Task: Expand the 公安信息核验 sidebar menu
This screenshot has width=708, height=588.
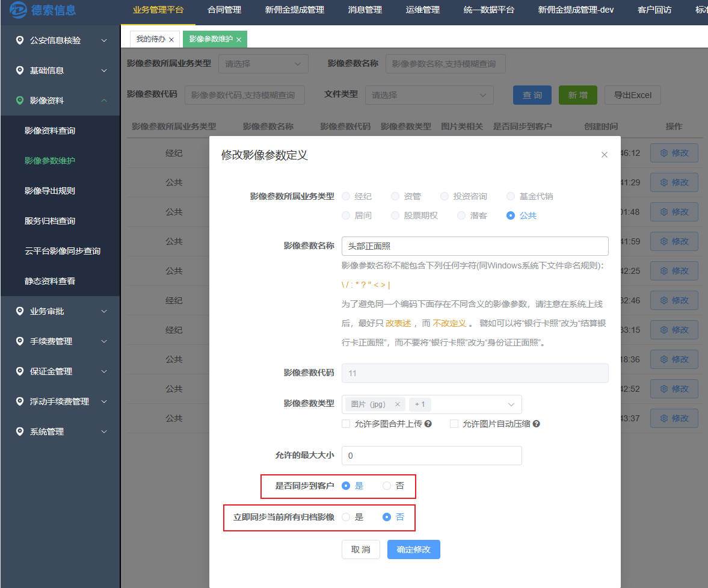Action: (x=104, y=40)
